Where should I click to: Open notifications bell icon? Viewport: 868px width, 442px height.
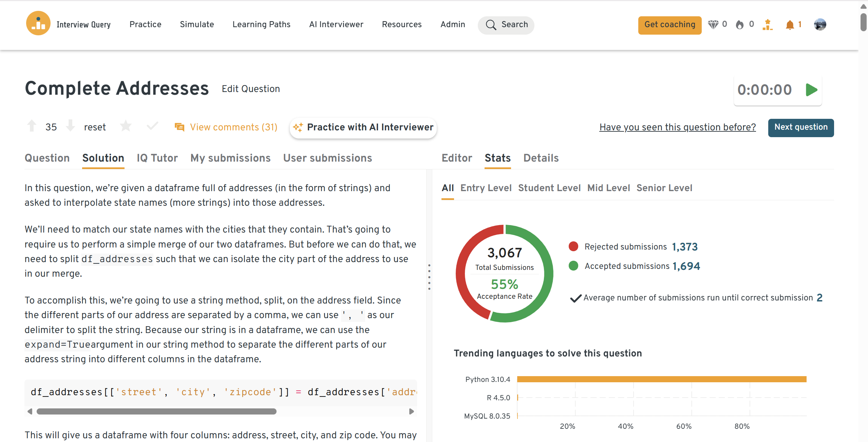[790, 25]
